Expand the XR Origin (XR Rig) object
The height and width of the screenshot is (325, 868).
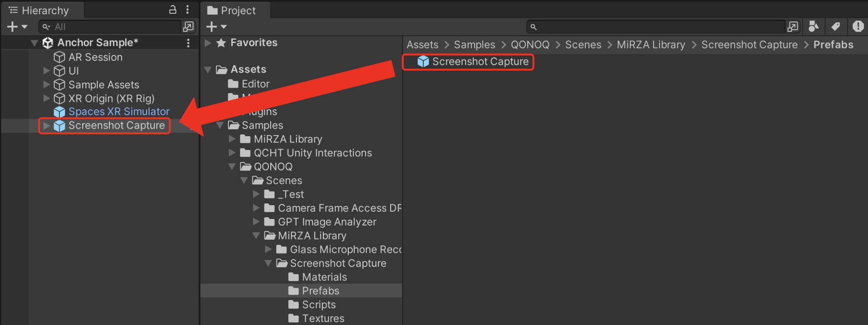[x=46, y=99]
